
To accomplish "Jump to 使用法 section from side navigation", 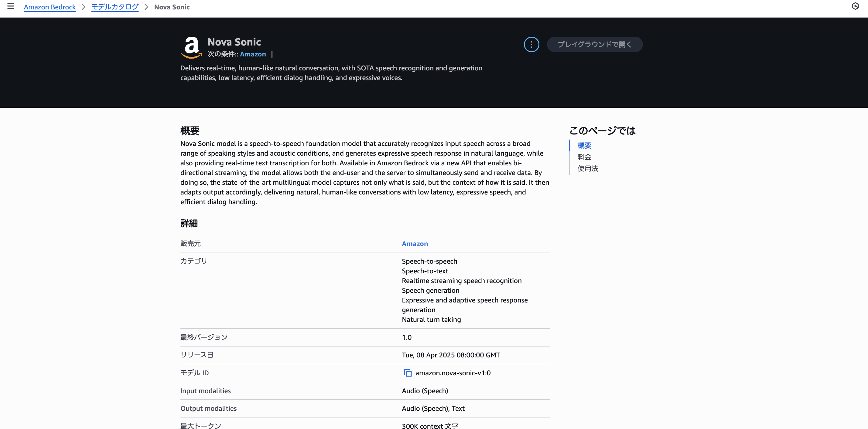I will pyautogui.click(x=588, y=168).
